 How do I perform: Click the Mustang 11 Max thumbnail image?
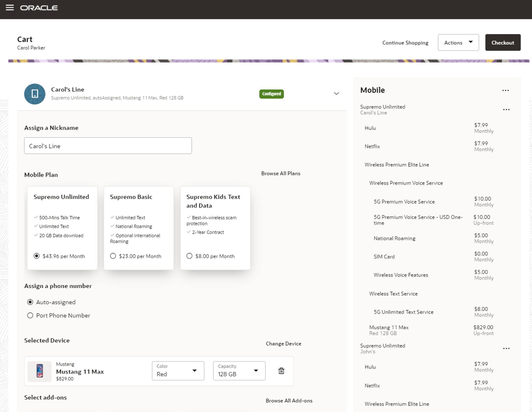click(40, 371)
